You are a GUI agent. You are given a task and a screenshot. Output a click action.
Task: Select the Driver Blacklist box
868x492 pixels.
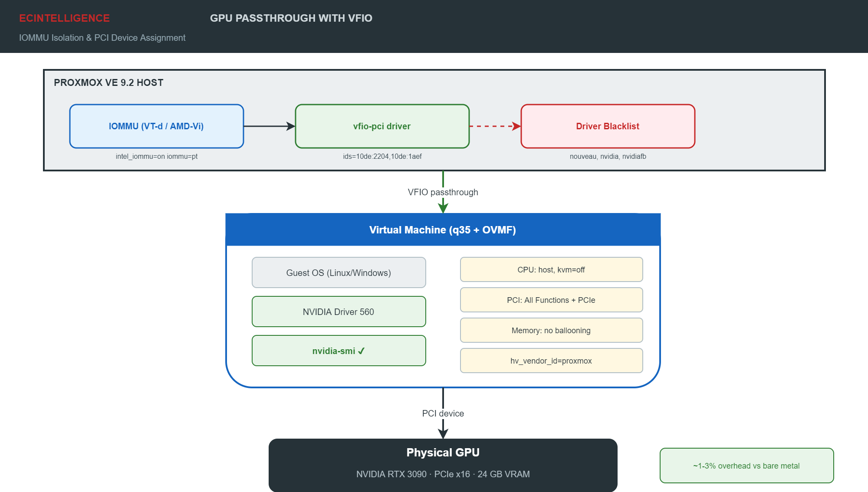(x=608, y=126)
